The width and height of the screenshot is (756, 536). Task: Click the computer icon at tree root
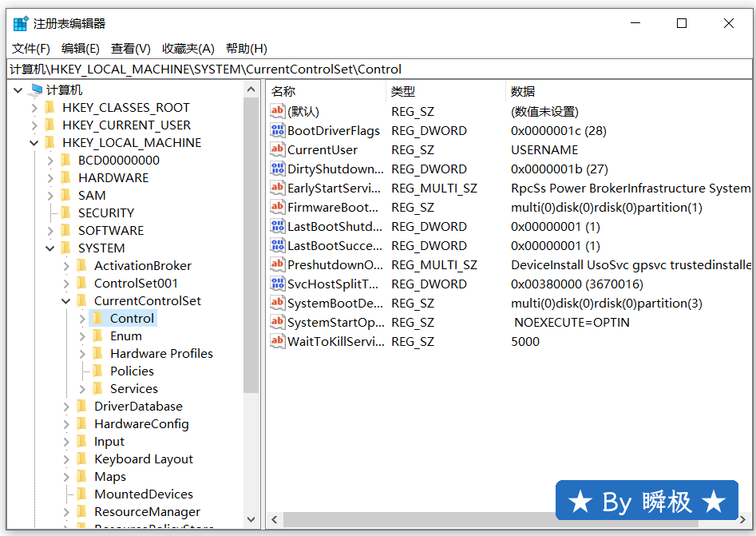pos(35,90)
